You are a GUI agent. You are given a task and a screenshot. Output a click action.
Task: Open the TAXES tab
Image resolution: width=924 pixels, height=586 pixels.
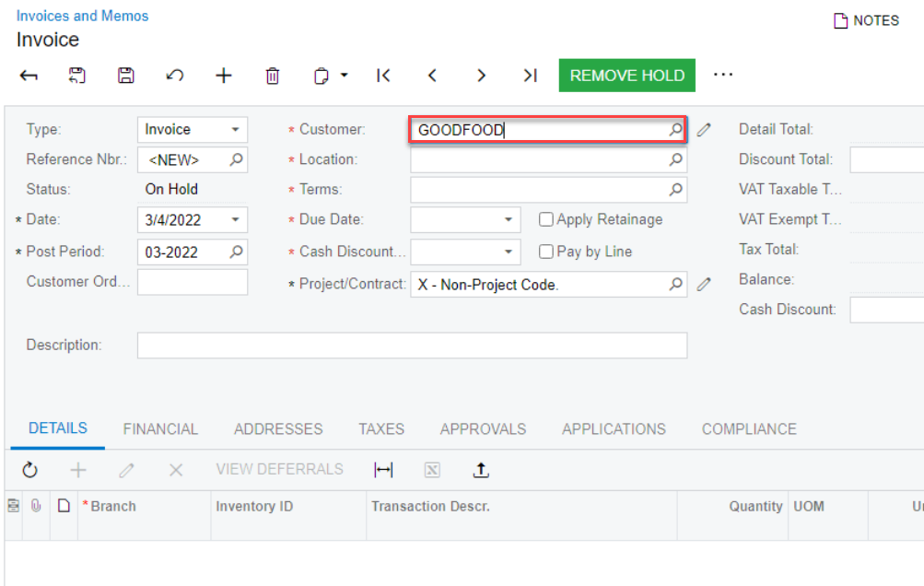pyautogui.click(x=380, y=428)
